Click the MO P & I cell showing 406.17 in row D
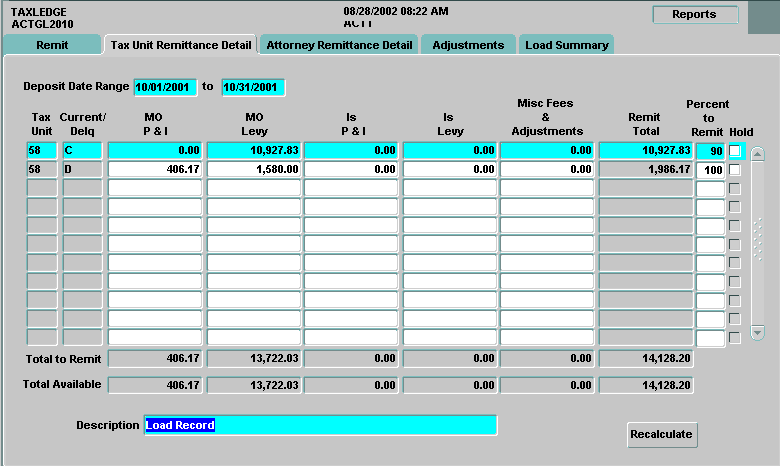 point(154,170)
